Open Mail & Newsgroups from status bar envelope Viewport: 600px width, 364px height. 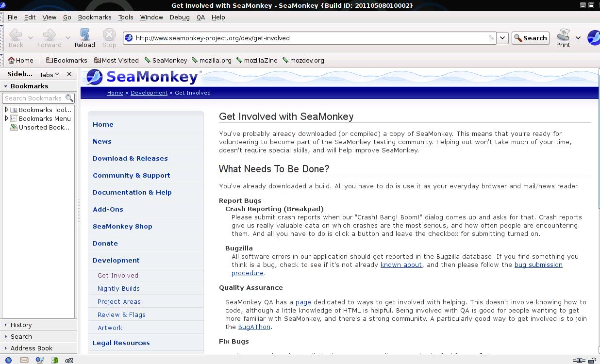24,360
